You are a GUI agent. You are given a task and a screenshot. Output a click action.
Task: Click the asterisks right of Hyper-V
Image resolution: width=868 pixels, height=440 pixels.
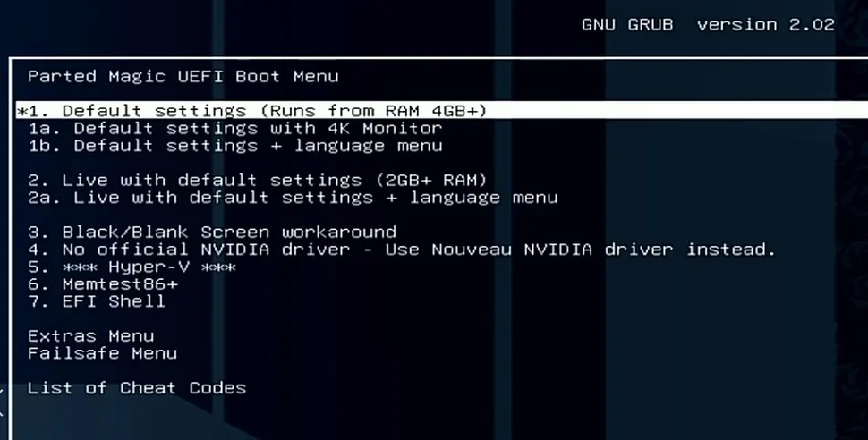tap(218, 267)
